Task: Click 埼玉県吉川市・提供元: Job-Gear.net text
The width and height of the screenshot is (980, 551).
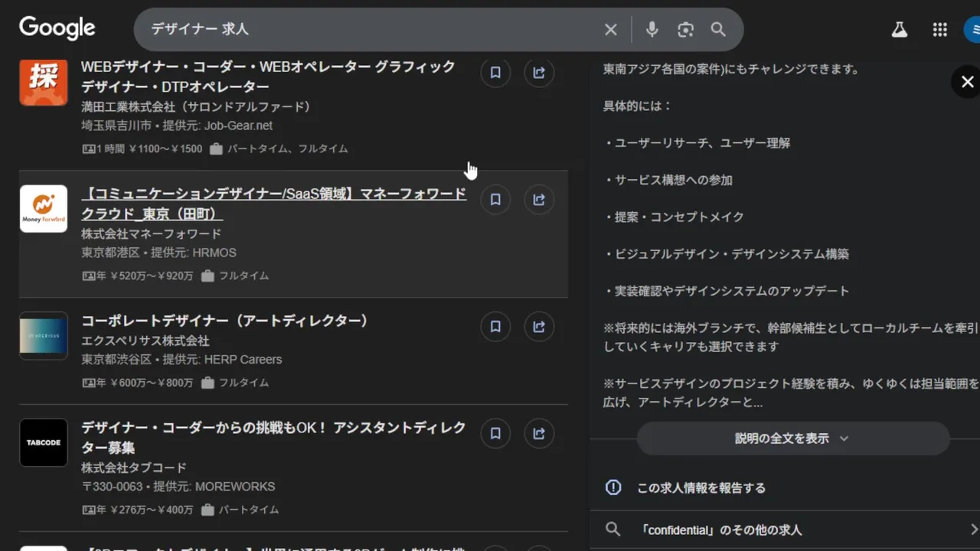Action: pos(177,126)
